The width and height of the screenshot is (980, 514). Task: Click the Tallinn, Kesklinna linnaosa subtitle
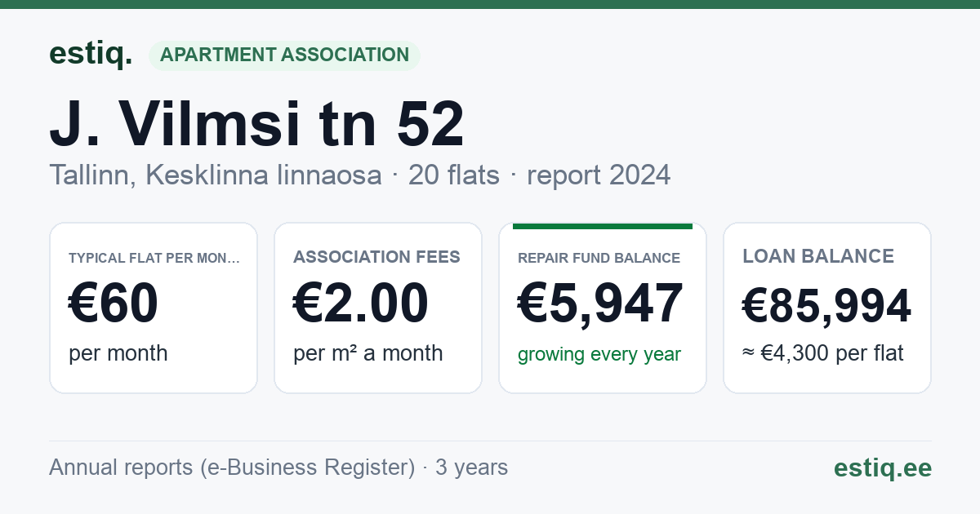pyautogui.click(x=216, y=175)
